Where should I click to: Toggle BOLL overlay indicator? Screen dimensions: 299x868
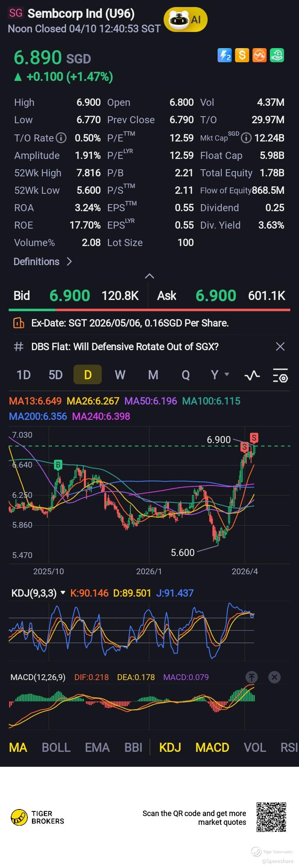click(x=56, y=747)
